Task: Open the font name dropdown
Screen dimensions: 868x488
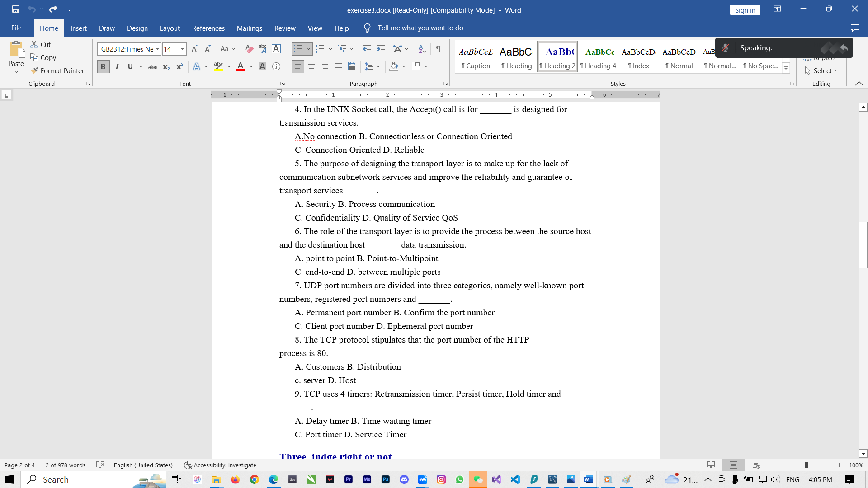Action: pyautogui.click(x=157, y=49)
